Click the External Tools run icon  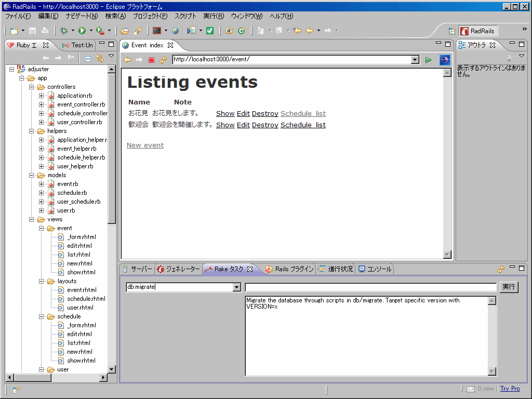tap(100, 31)
